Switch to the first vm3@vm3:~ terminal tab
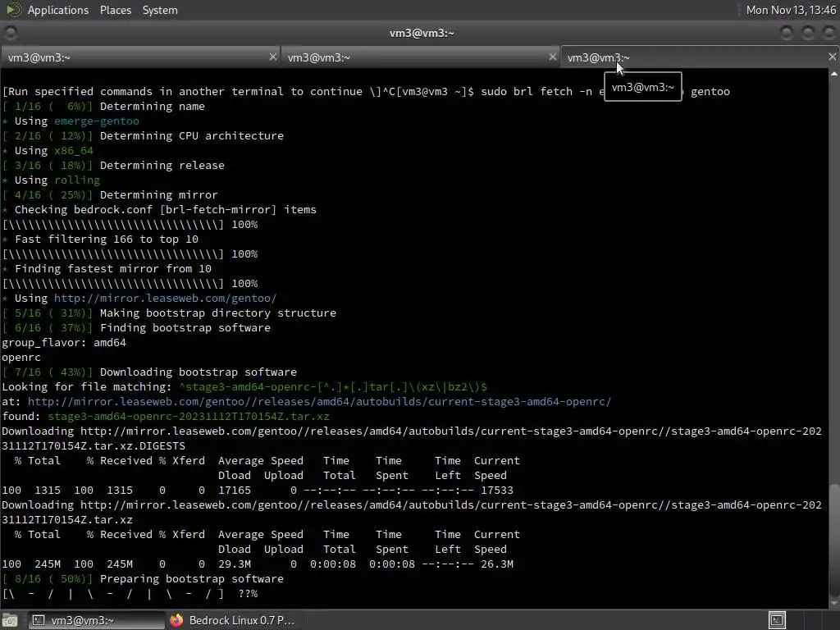 (x=139, y=57)
